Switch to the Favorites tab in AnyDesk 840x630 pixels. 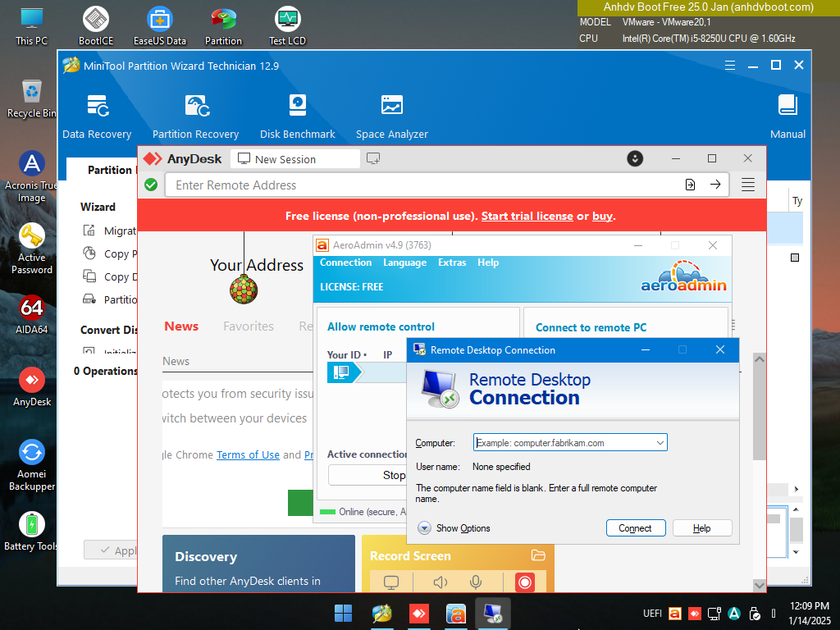[249, 326]
